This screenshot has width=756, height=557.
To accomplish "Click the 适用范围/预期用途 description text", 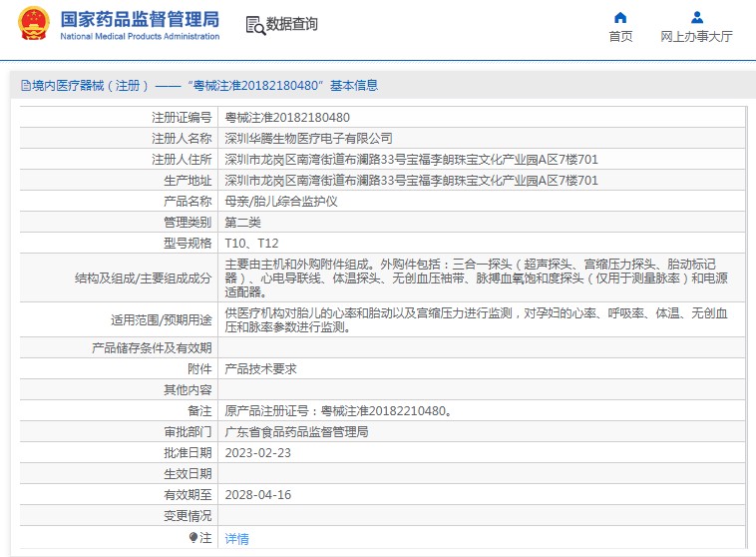I will pyautogui.click(x=477, y=320).
